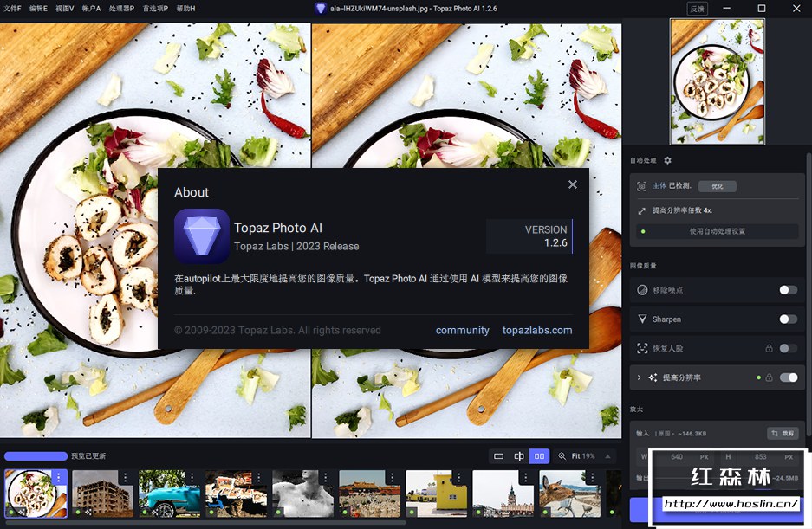Image resolution: width=812 pixels, height=529 pixels.
Task: Open the options menu on the deer thumbnail
Action: tap(593, 477)
